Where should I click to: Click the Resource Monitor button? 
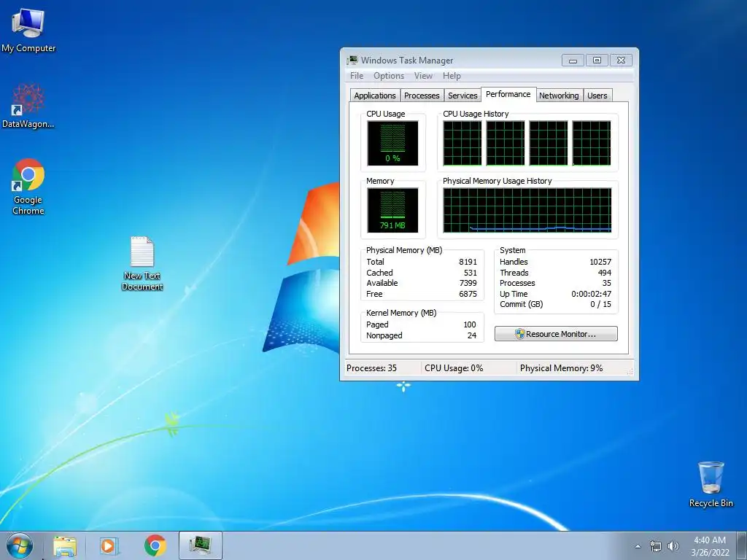pyautogui.click(x=556, y=334)
